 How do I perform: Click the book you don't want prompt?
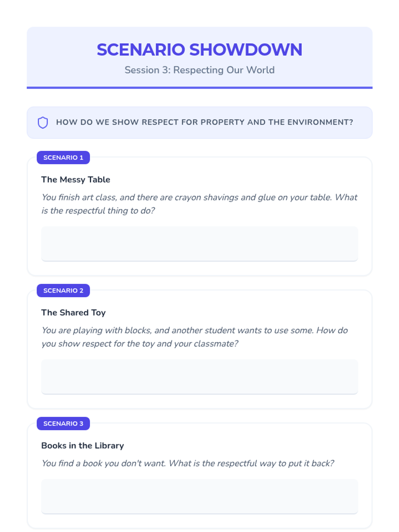[x=188, y=463]
